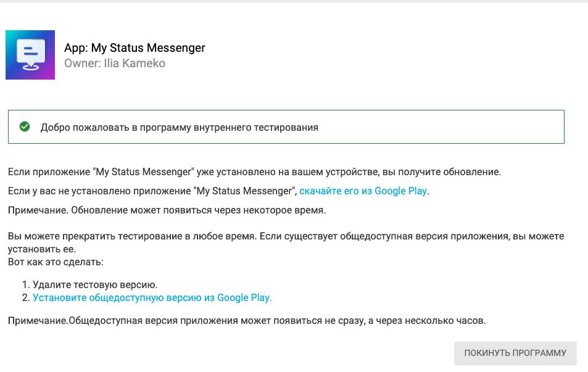The height and width of the screenshot is (372, 588).
Task: Click the 'уже установлено на вашем устройстве' sentence
Action: coord(254,172)
